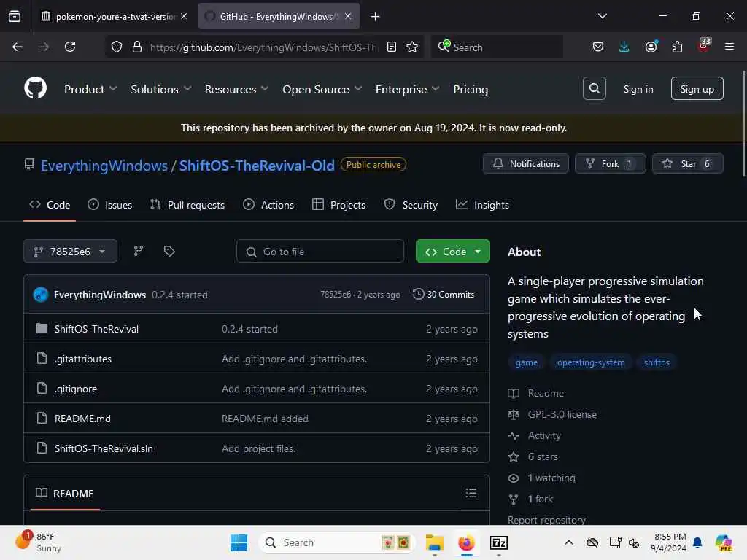Click the Windows taskbar Search box

coord(336,542)
